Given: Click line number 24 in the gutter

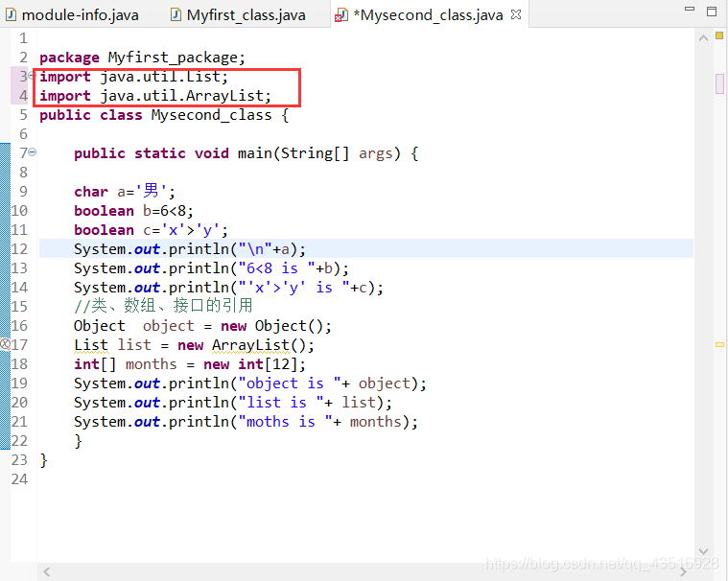Looking at the screenshot, I should coord(19,479).
